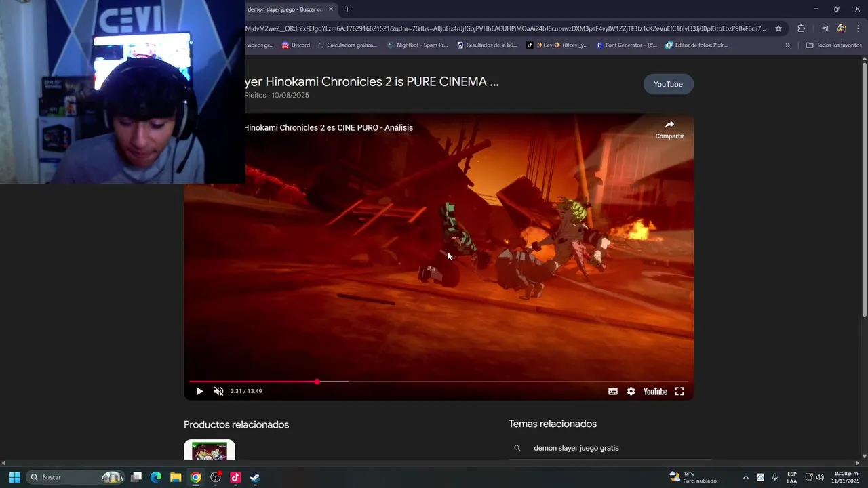Open the 'Todos los favoritos' folder
Viewport: 868px width, 488px height.
click(x=833, y=45)
